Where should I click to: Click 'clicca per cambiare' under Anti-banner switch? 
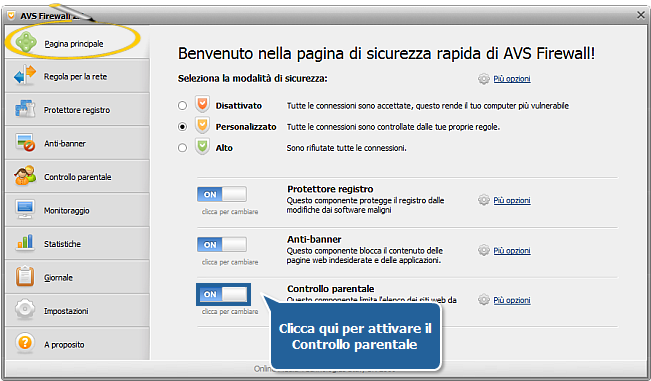point(230,262)
